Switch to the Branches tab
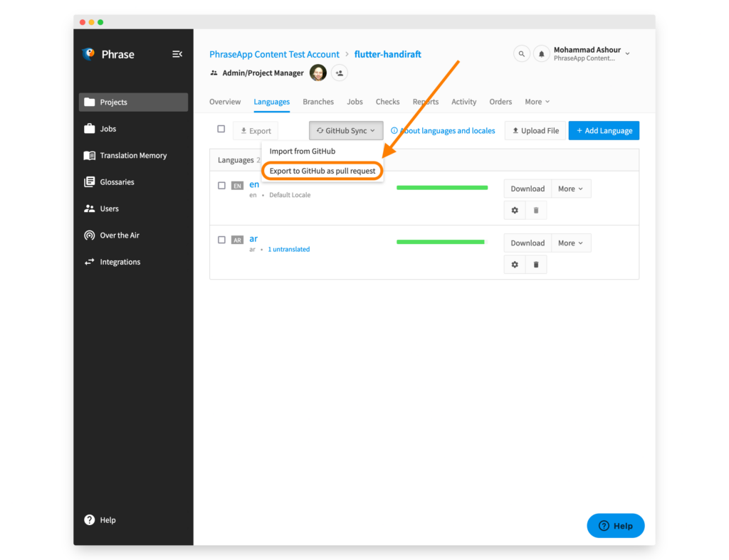Image resolution: width=729 pixels, height=560 pixels. click(318, 102)
